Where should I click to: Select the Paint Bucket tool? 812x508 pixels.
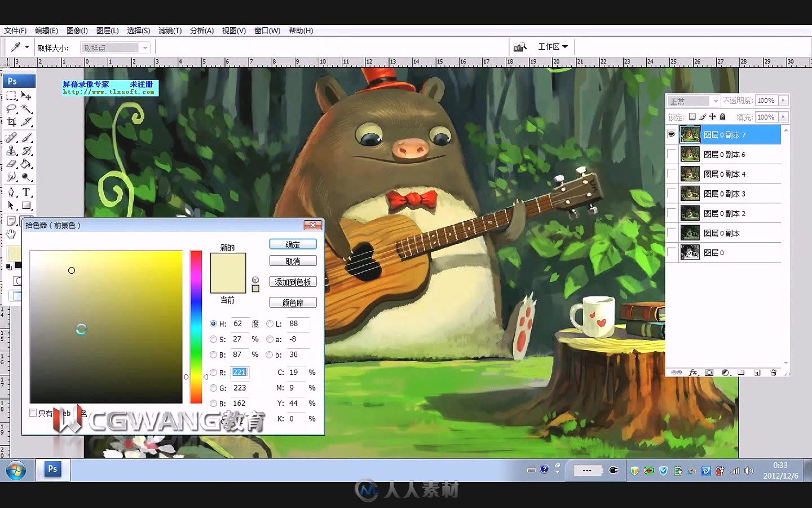[26, 164]
